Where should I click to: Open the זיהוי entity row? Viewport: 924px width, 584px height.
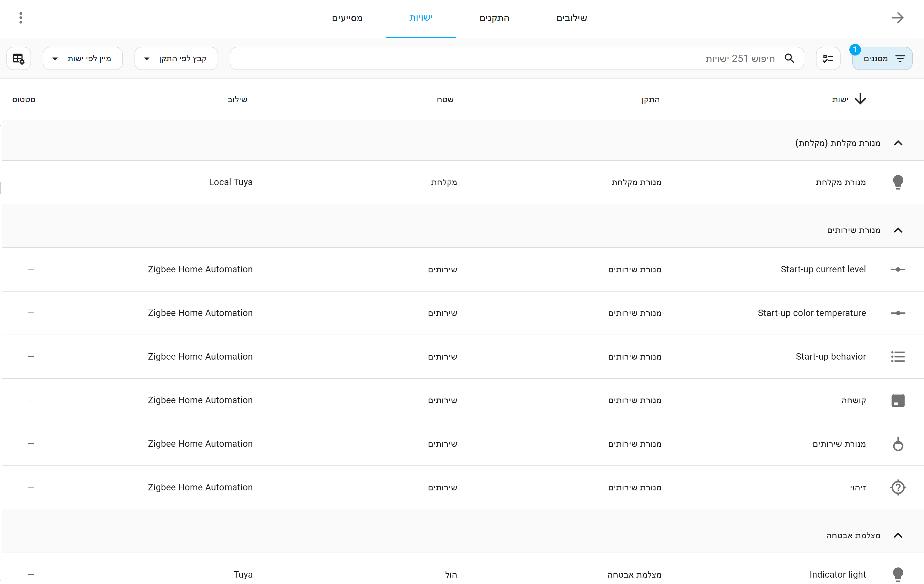point(463,487)
